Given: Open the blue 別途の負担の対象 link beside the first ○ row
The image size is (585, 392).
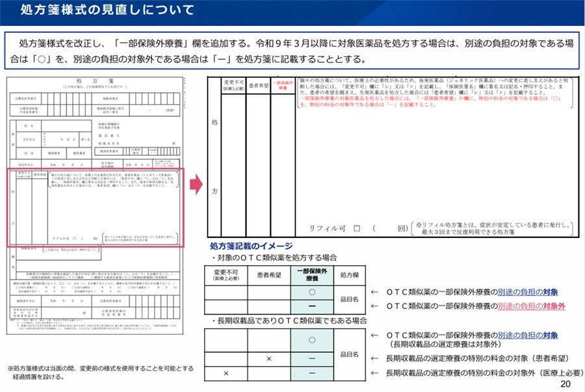Looking at the screenshot, I should pyautogui.click(x=528, y=292).
